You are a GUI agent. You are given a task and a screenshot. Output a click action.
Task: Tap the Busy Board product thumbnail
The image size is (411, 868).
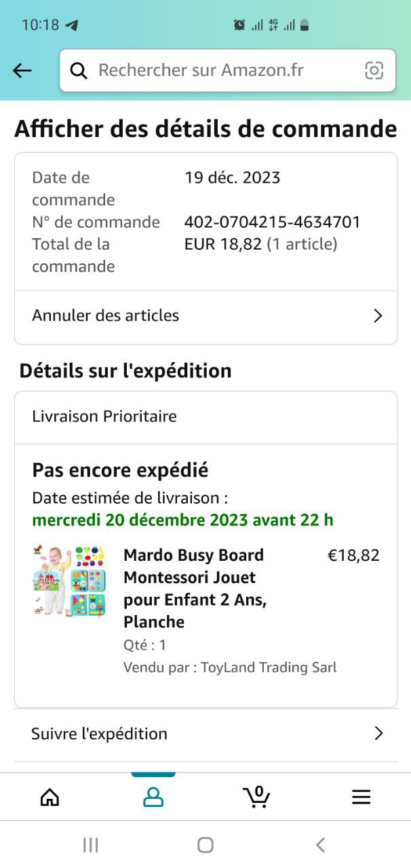click(x=69, y=580)
